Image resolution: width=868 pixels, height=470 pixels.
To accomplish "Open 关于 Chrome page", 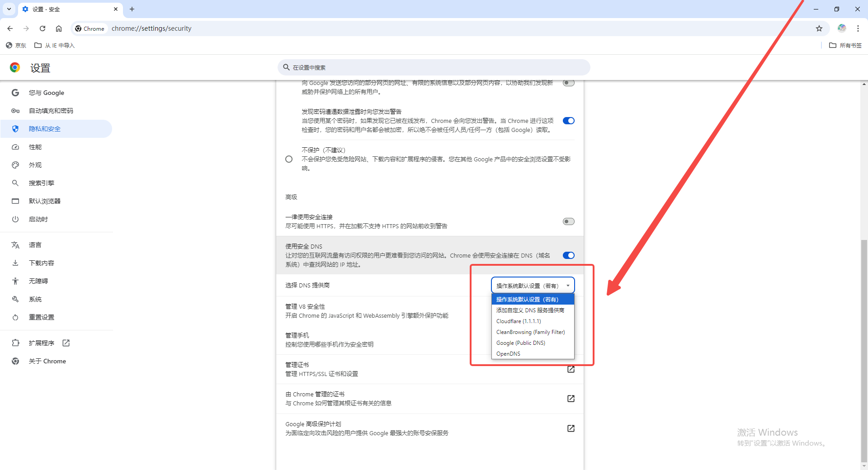I will (57, 361).
